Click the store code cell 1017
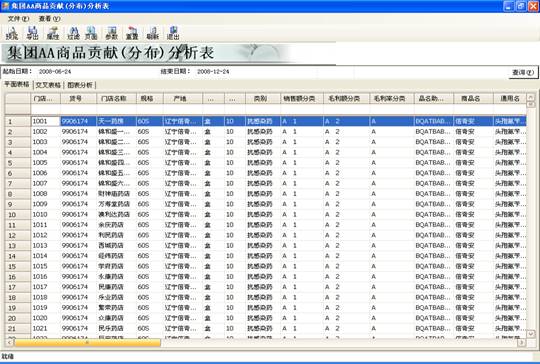The image size is (540, 364). pyautogui.click(x=45, y=287)
